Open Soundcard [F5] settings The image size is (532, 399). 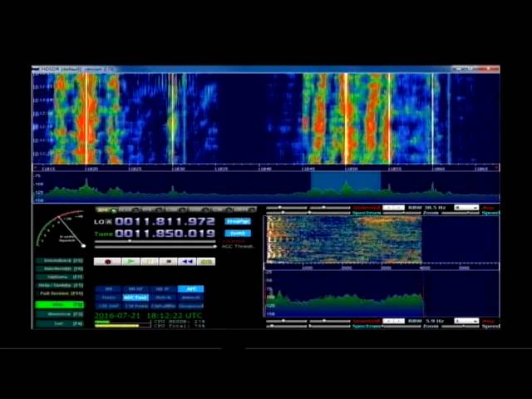point(60,260)
